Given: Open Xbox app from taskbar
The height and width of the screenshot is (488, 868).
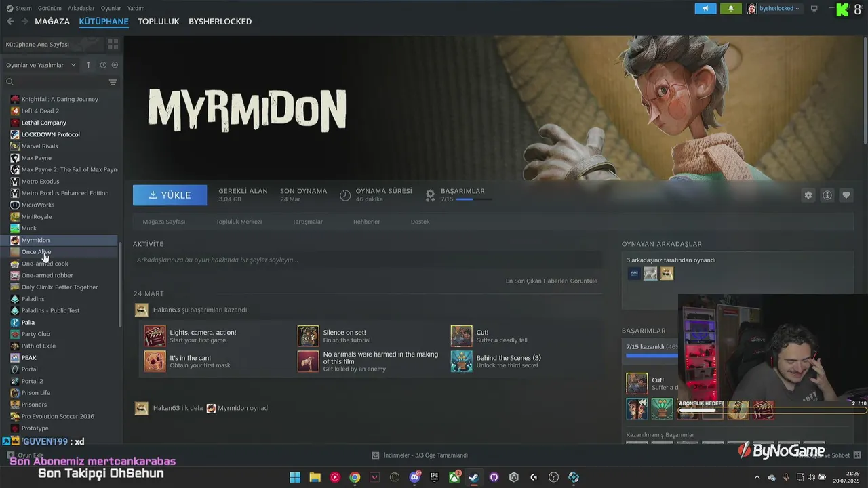Looking at the screenshot, I should tap(454, 477).
